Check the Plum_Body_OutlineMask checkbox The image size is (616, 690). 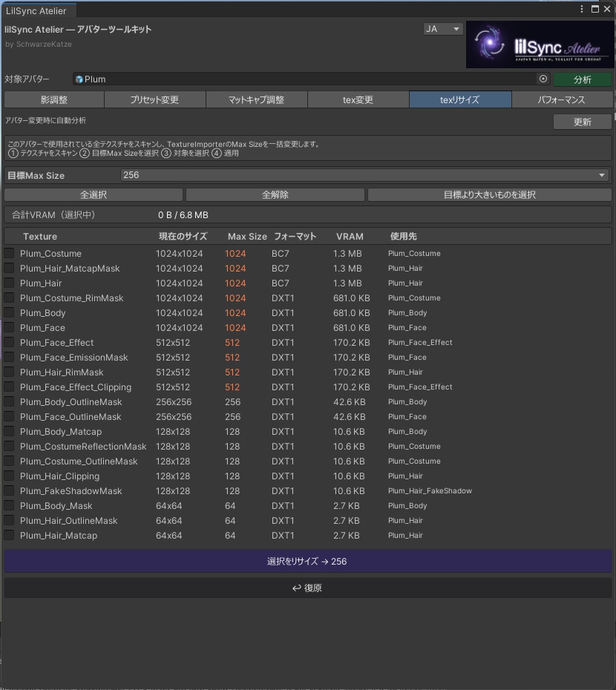[9, 401]
